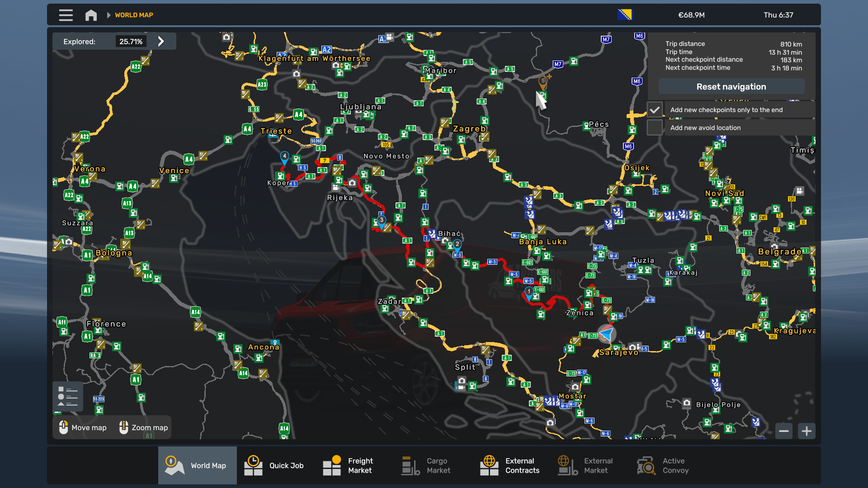This screenshot has height=488, width=868.
Task: Click the Trip distance 810 km value
Action: click(x=791, y=44)
